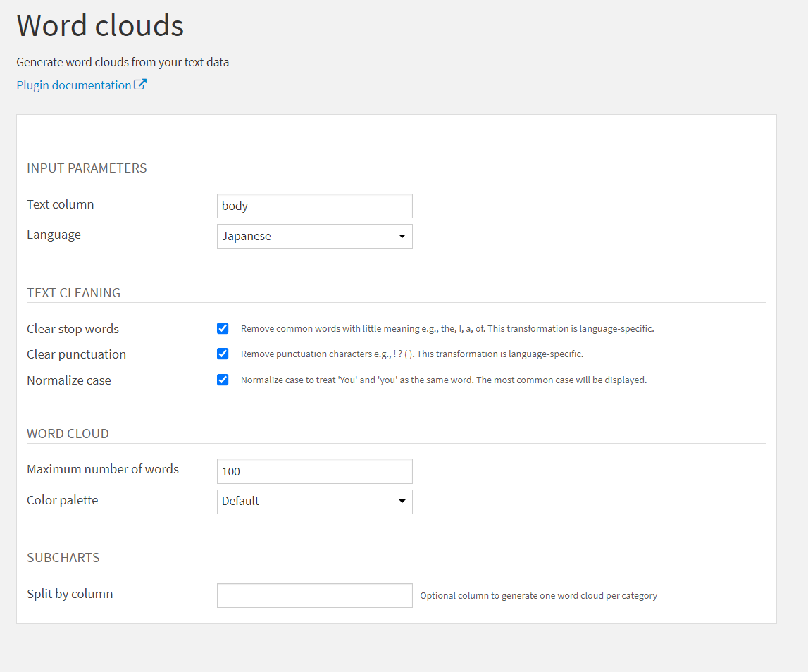
Task: Click the Normalize case description text
Action: (x=443, y=380)
